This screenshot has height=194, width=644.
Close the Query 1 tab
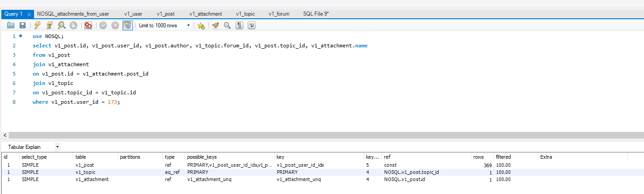coord(29,14)
